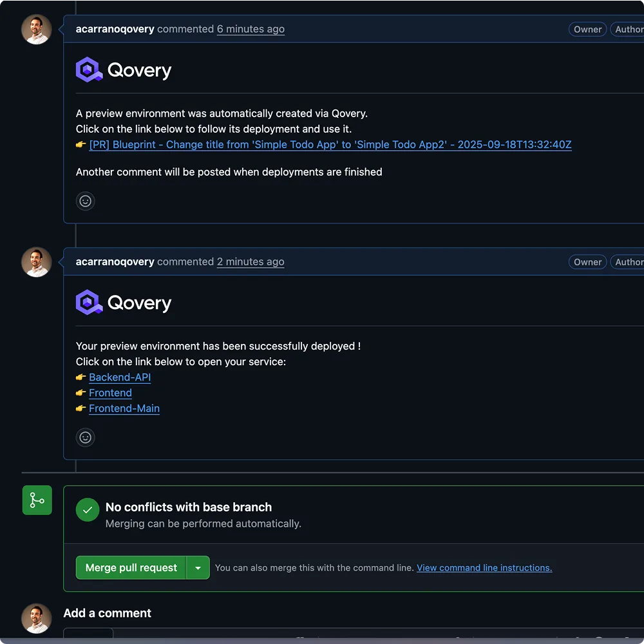The width and height of the screenshot is (644, 644).
Task: Click the 'Add a comment' heading
Action: [x=107, y=613]
